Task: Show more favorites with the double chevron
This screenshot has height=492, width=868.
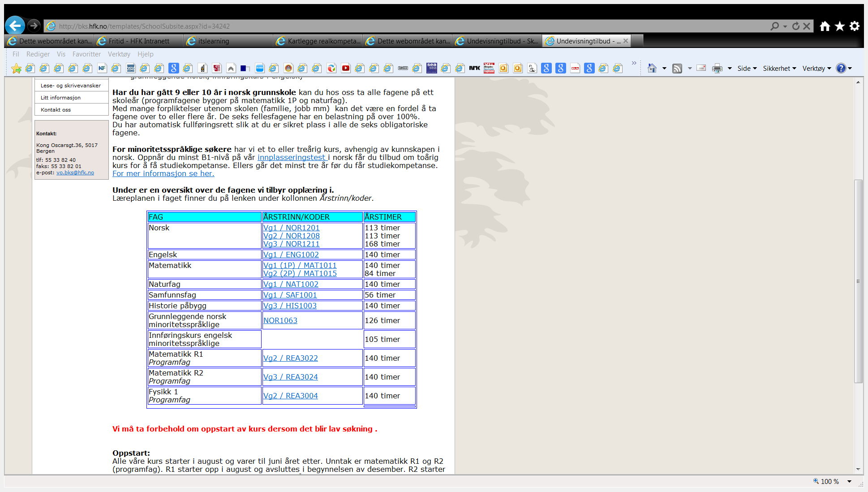Action: click(x=634, y=63)
